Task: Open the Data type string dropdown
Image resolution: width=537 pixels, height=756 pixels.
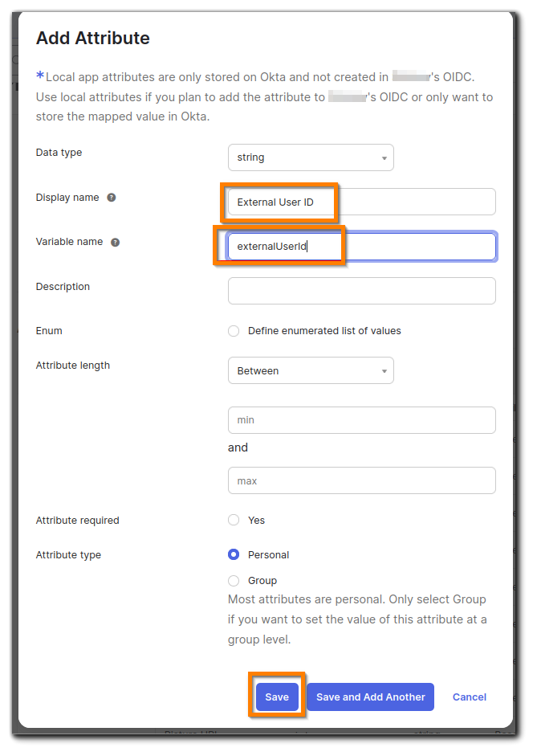Action: [x=311, y=157]
